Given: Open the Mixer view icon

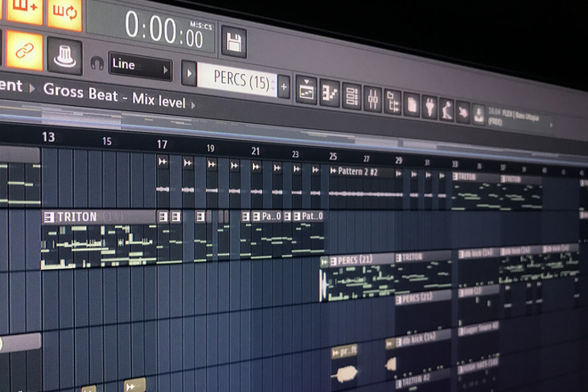Looking at the screenshot, I should coord(372,100).
